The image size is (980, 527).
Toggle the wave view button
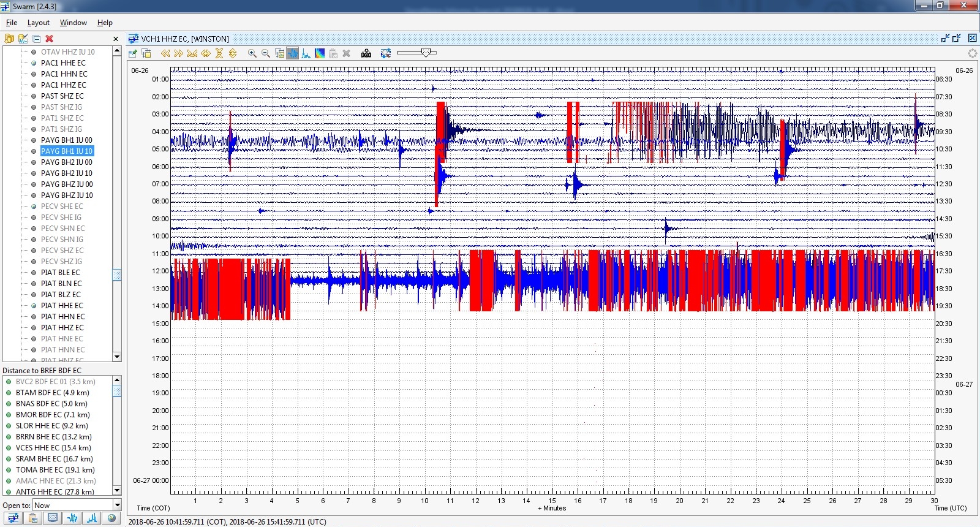pyautogui.click(x=293, y=53)
